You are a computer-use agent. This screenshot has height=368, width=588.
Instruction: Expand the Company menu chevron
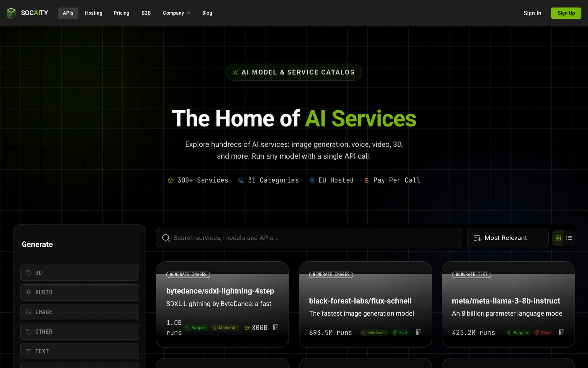tap(188, 13)
